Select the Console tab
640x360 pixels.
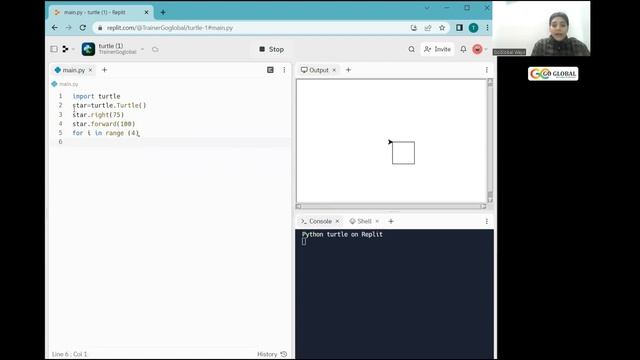coord(316,221)
